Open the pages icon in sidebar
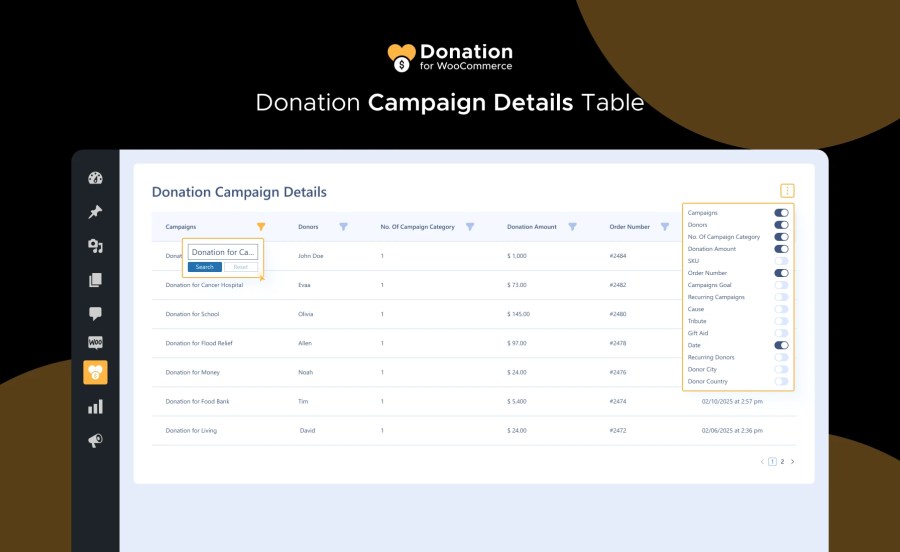This screenshot has height=552, width=900. pyautogui.click(x=95, y=279)
